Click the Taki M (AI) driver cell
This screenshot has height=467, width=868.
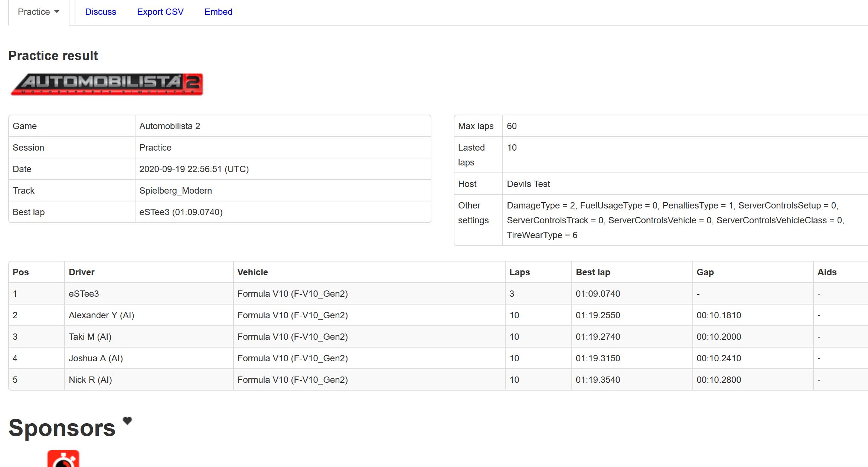pos(90,337)
